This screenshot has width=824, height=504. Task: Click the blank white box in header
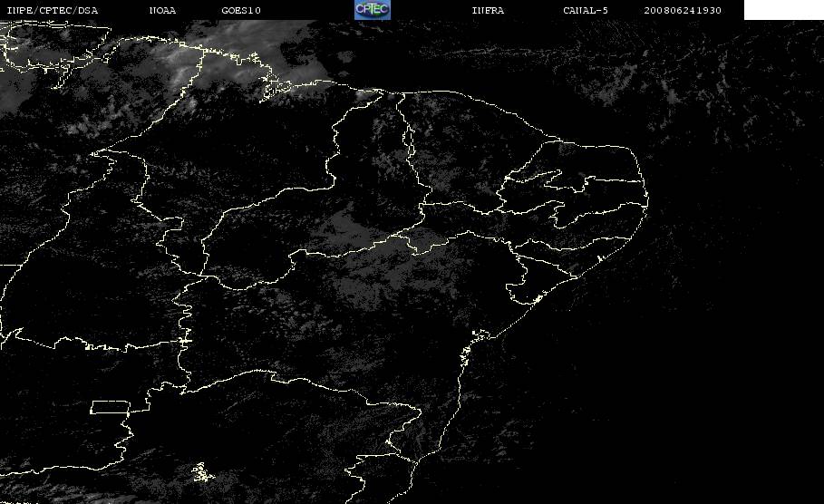pyautogui.click(x=784, y=9)
